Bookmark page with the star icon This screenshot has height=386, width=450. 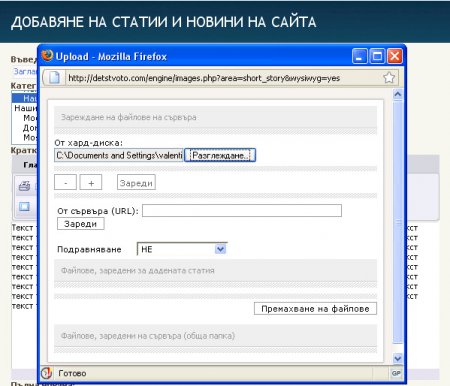389,78
